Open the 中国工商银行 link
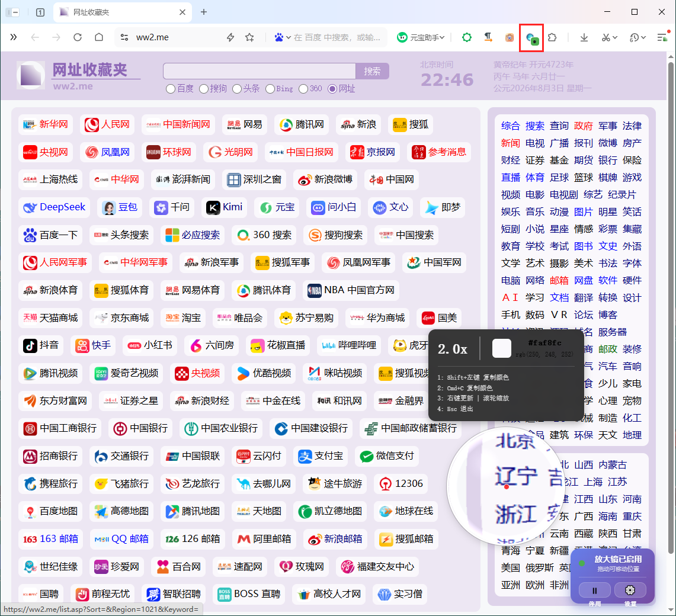Image resolution: width=676 pixels, height=616 pixels. coord(60,428)
